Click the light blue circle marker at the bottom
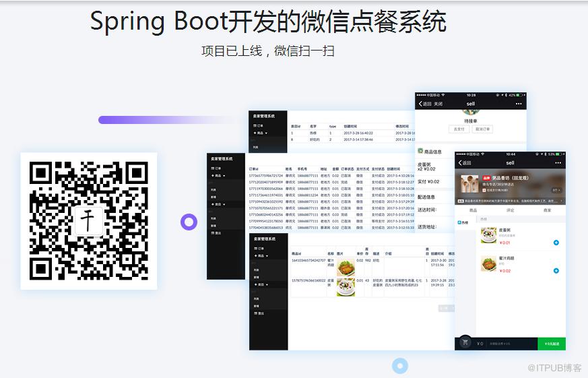 [x=400, y=366]
